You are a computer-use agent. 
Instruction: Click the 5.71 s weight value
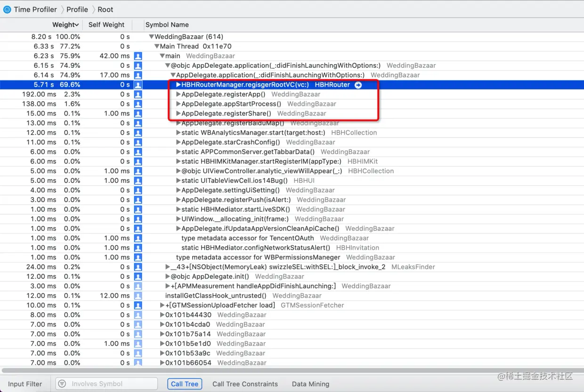(44, 85)
